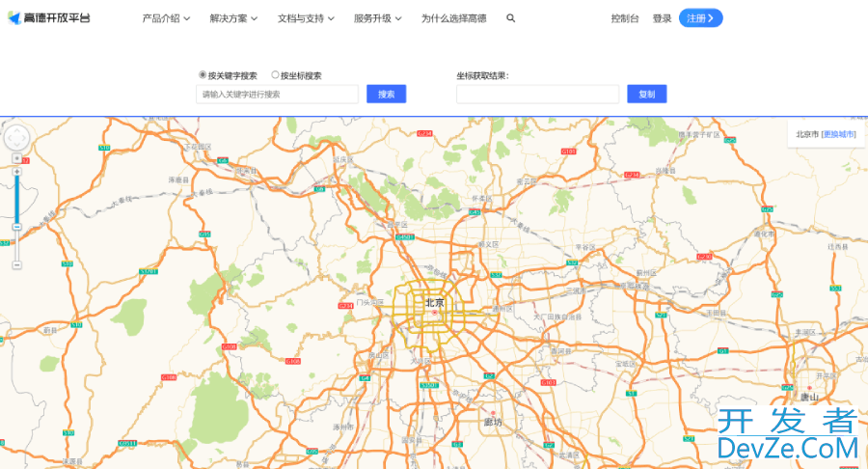Click the 大厂回族自治县 map label
The height and width of the screenshot is (469, 868).
tap(557, 317)
